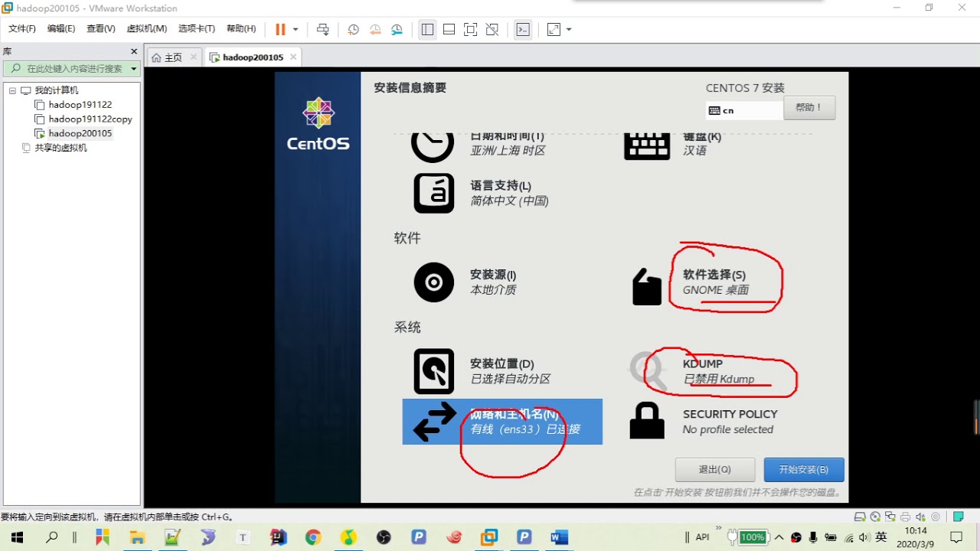Image resolution: width=980 pixels, height=551 pixels.
Task: Pause the virtual machine with the orange pause button
Action: pyautogui.click(x=280, y=29)
